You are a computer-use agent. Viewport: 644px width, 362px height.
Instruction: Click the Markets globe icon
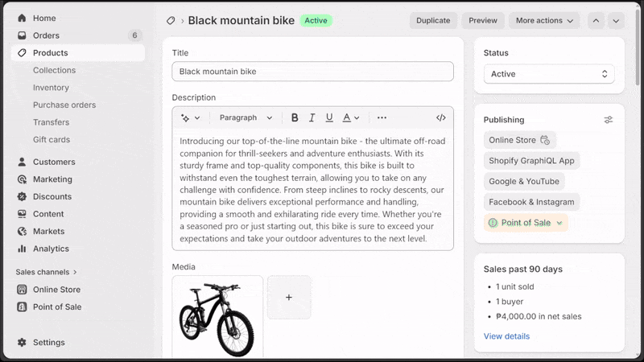pos(22,231)
